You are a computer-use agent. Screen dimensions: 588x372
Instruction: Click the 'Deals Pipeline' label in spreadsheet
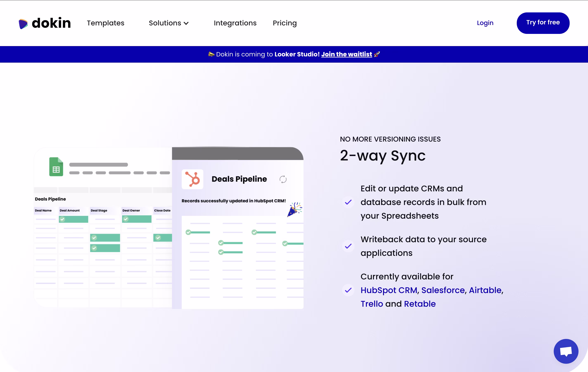click(x=50, y=199)
